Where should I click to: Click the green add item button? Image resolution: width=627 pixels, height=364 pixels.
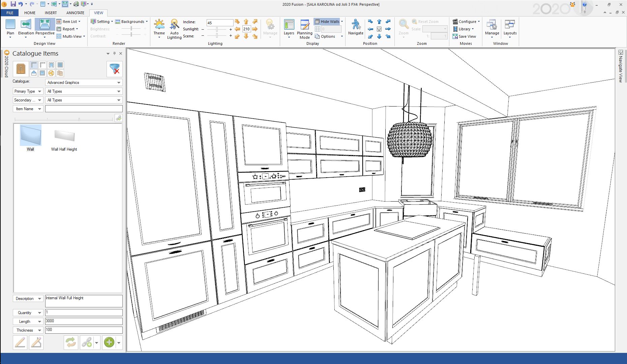(109, 342)
